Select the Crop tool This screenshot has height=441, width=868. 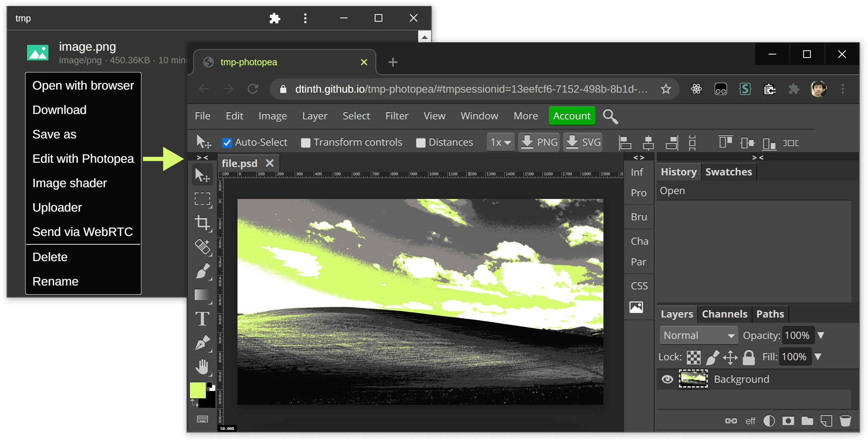(202, 223)
